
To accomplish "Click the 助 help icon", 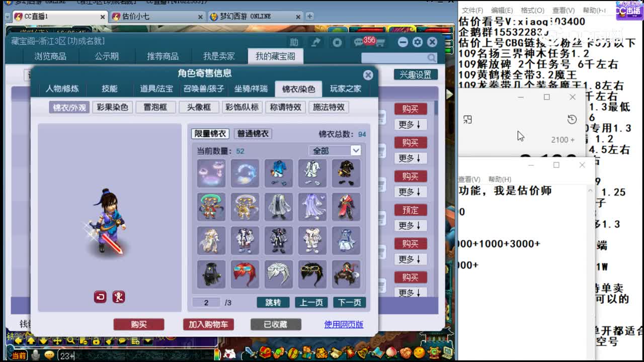I will 294,42.
